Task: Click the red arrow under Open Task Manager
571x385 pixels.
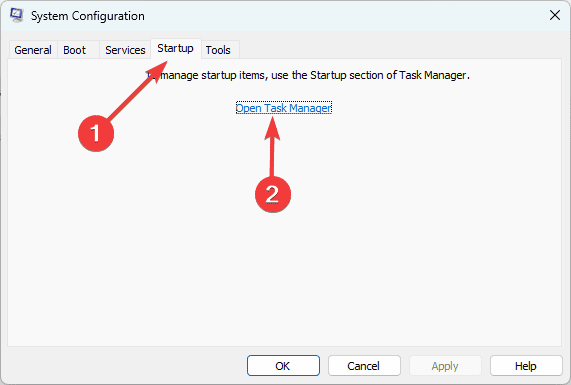Action: click(272, 146)
